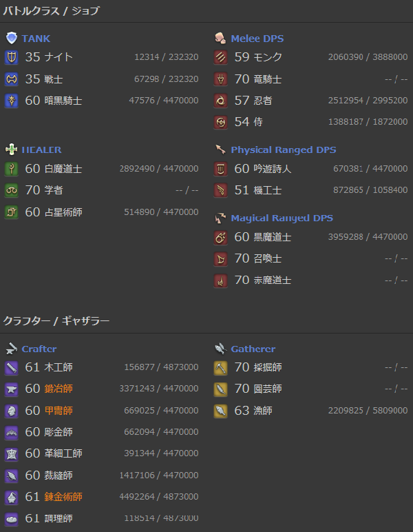413x532 pixels.
Task: Click the Scholar (学者) job icon
Action: (12, 190)
